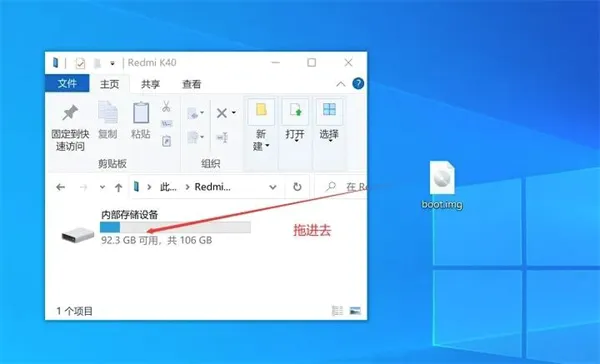Viewport: 600px width, 364px height.
Task: Maximize the Redmi K40 window
Action: [x=312, y=62]
